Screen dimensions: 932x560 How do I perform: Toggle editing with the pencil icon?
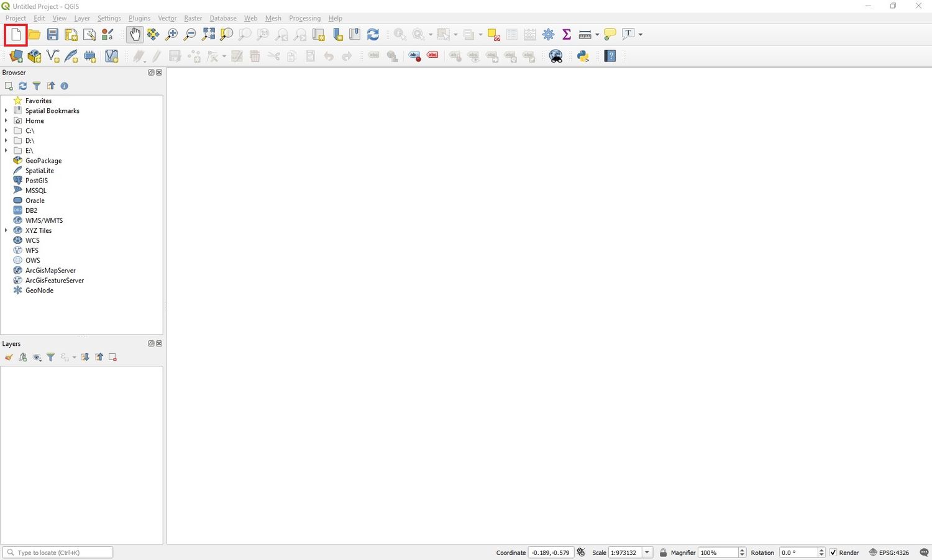[x=157, y=56]
